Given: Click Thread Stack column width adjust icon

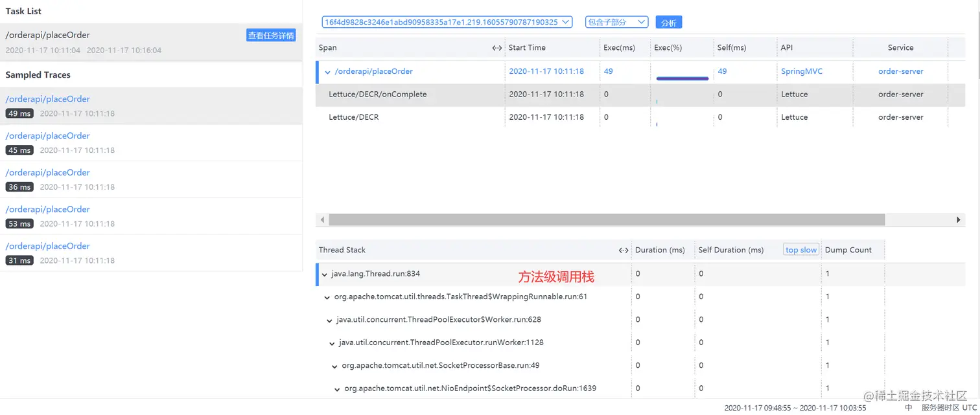Looking at the screenshot, I should (624, 251).
